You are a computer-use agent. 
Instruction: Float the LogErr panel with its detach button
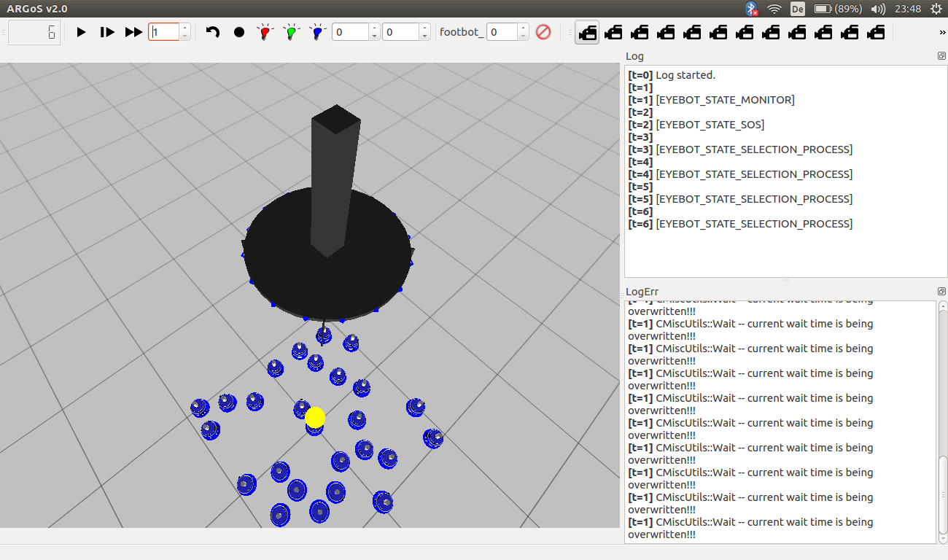(x=941, y=292)
